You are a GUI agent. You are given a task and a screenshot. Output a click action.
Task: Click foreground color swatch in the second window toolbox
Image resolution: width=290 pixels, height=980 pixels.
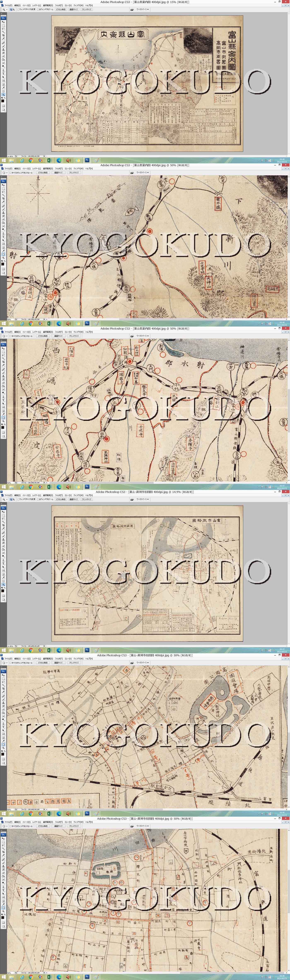pos(3,264)
